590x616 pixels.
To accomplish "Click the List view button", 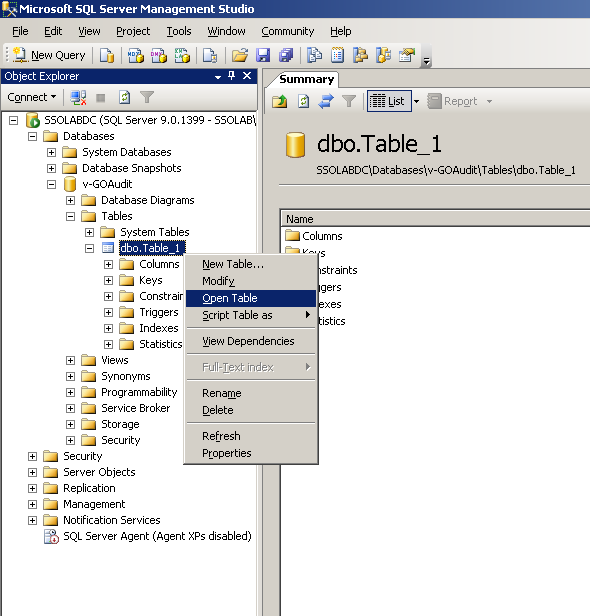I will click(389, 101).
